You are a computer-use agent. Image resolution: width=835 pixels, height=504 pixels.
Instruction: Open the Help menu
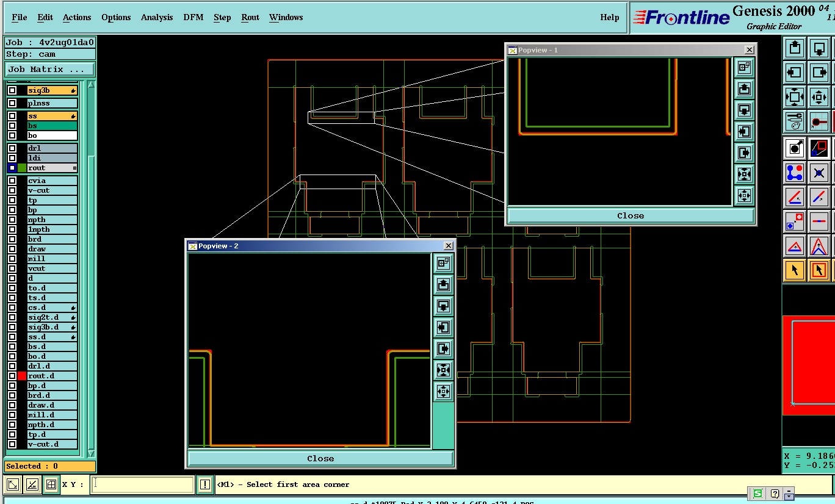tap(610, 17)
